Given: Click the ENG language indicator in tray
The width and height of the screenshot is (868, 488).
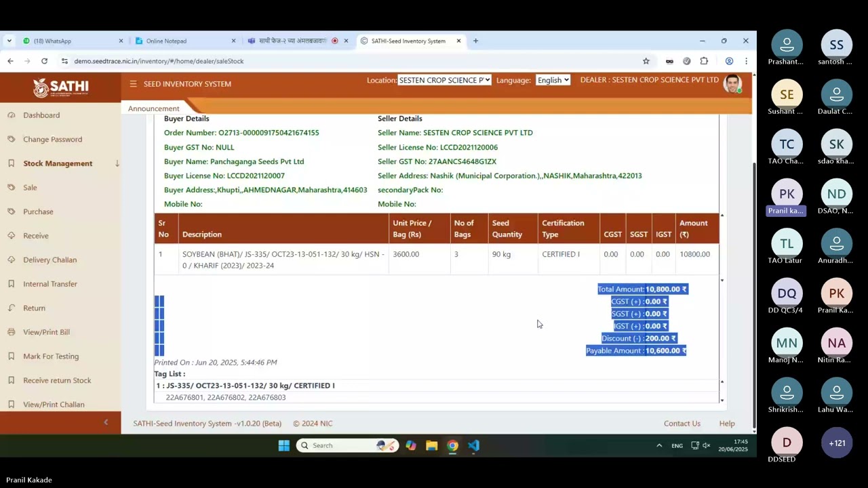Looking at the screenshot, I should 677,446.
